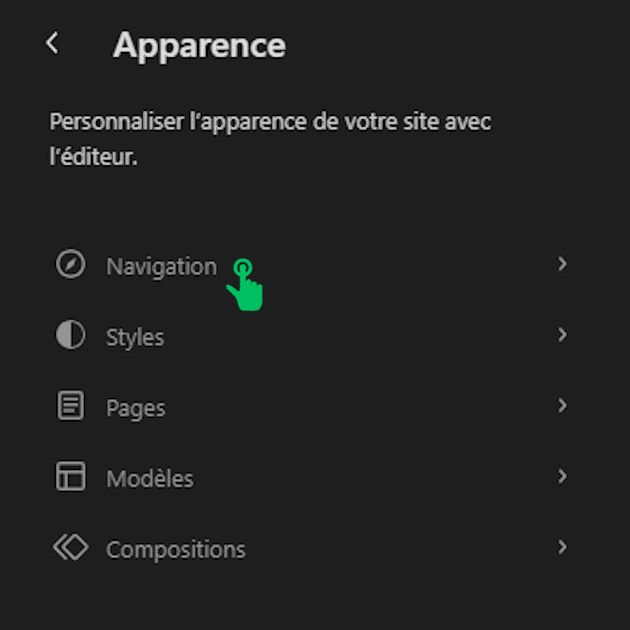Select the Styles menu item label
Screen dimensions: 630x630
tap(135, 338)
